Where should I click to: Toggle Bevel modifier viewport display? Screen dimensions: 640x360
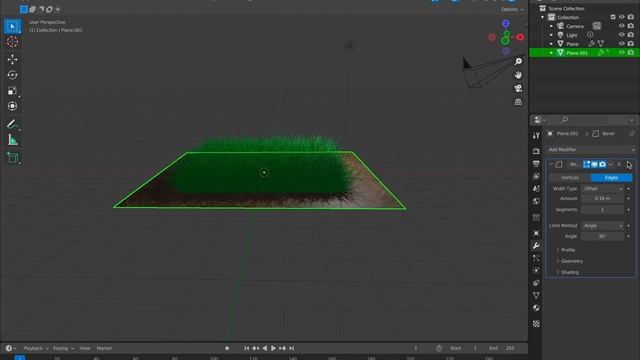595,164
